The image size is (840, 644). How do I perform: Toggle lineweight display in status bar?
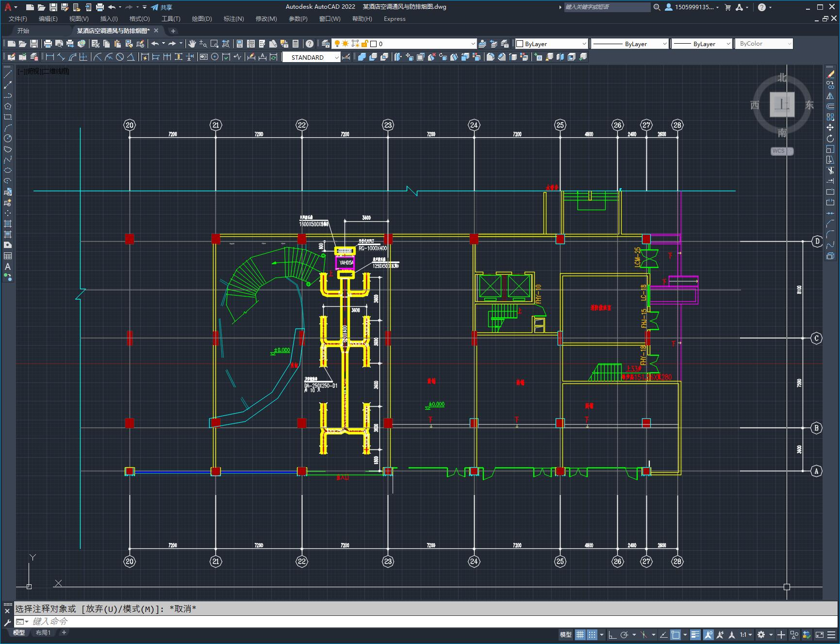click(695, 635)
